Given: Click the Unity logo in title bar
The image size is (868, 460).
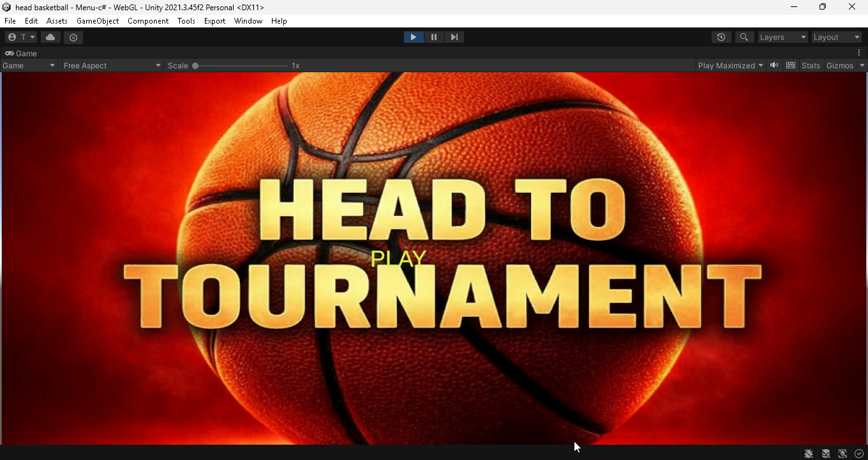Looking at the screenshot, I should pyautogui.click(x=6, y=7).
